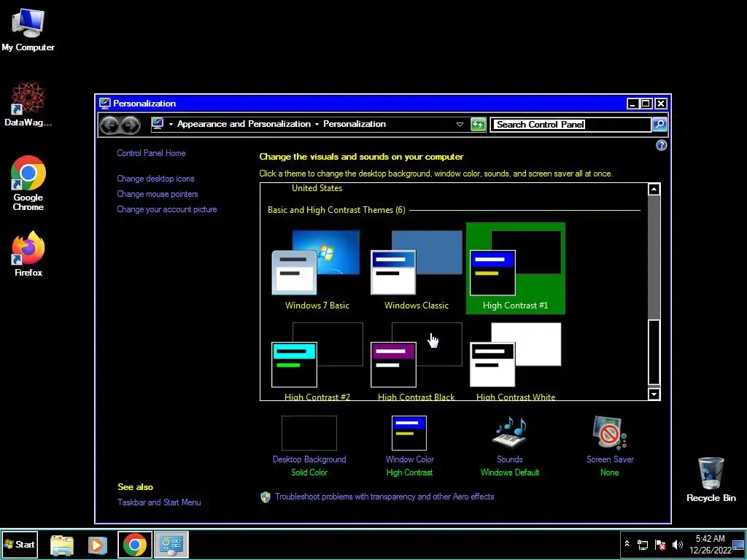Open the address bar history dropdown

[460, 124]
